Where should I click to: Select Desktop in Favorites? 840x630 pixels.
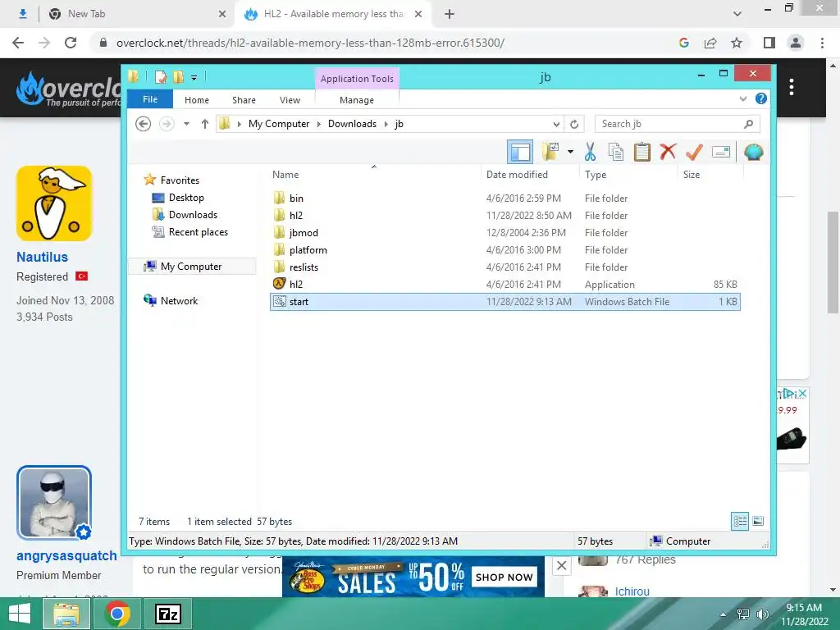186,198
